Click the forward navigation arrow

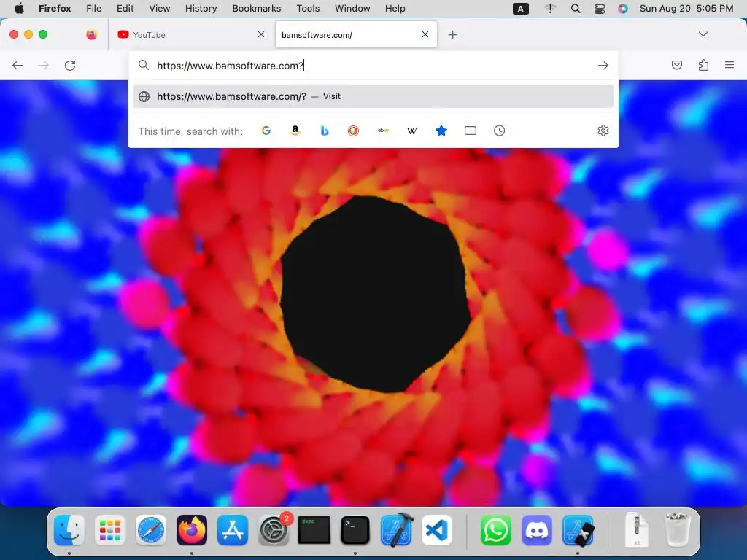(44, 65)
